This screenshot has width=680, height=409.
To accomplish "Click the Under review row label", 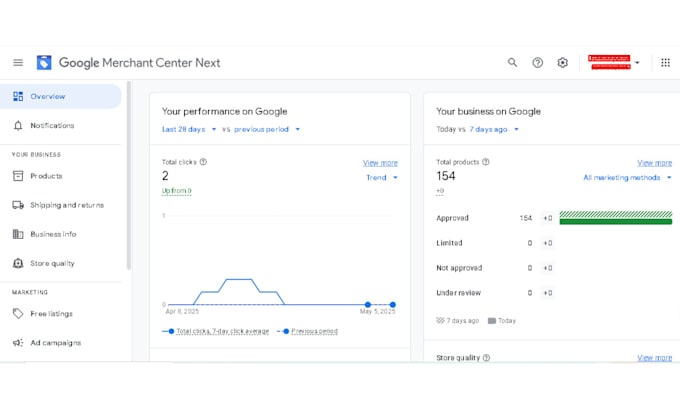I will point(458,293).
